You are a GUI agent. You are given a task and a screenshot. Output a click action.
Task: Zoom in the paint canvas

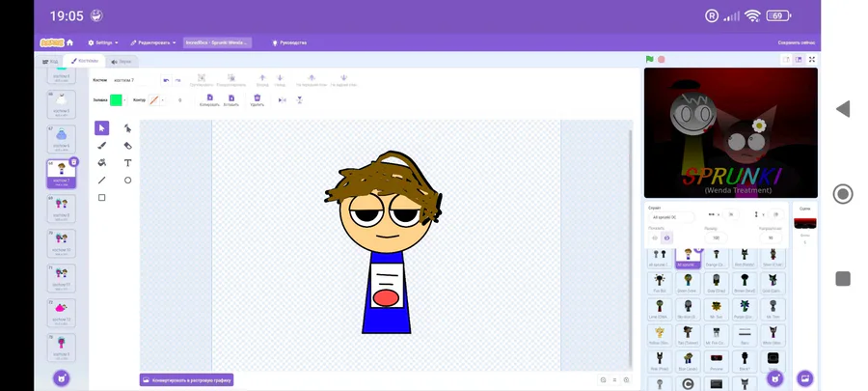pos(626,380)
